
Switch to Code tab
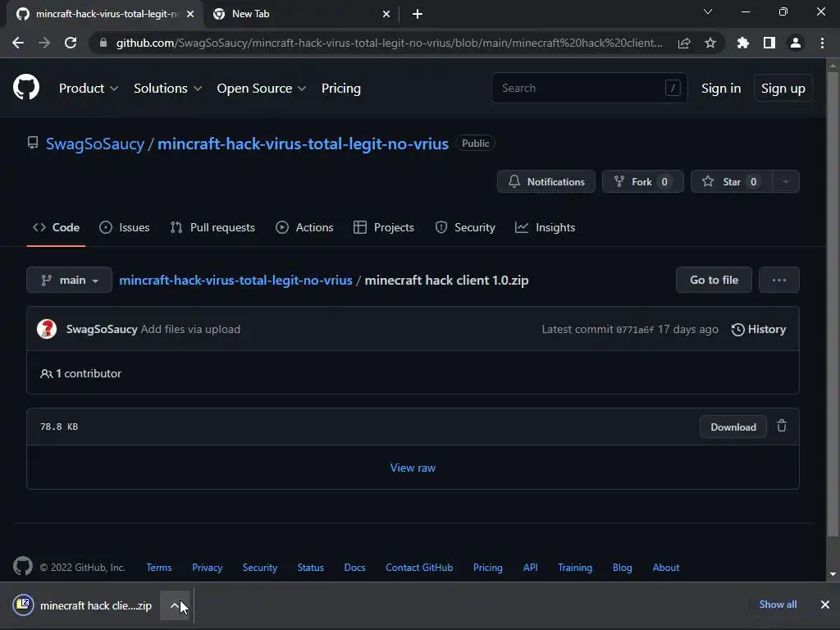(x=57, y=228)
